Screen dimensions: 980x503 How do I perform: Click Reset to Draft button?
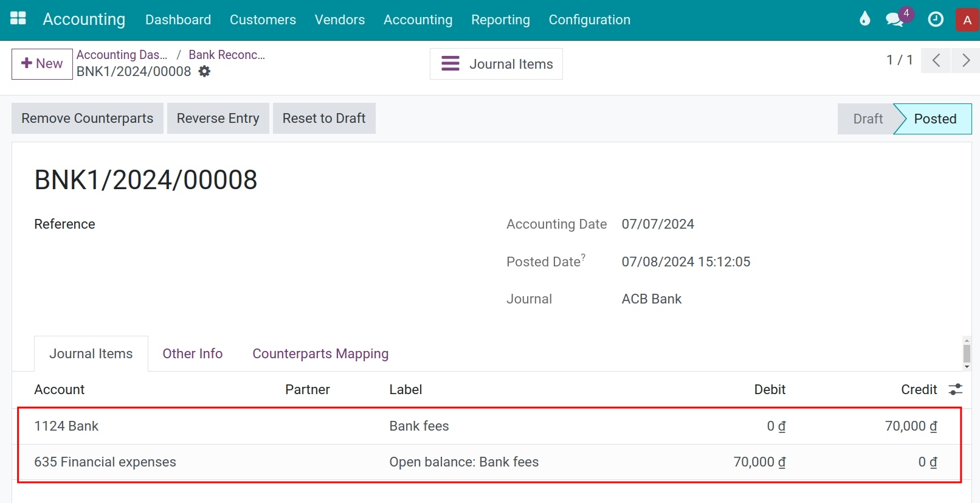point(324,118)
